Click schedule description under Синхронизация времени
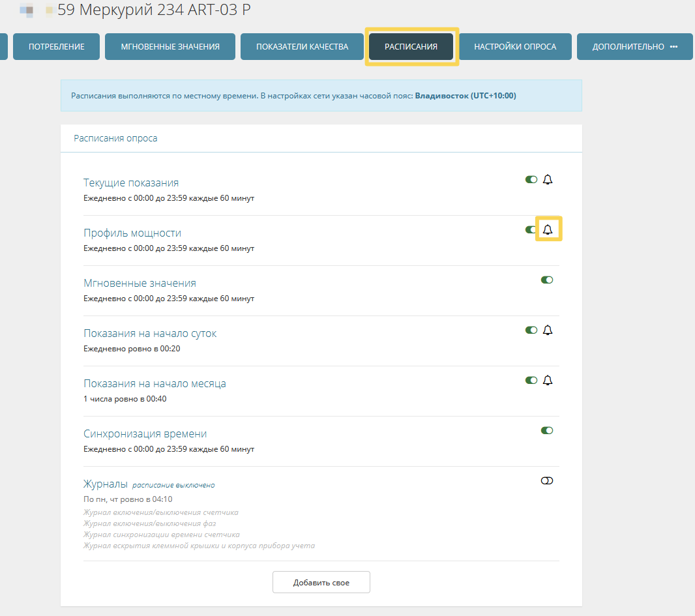Viewport: 695px width, 616px height. (x=169, y=449)
